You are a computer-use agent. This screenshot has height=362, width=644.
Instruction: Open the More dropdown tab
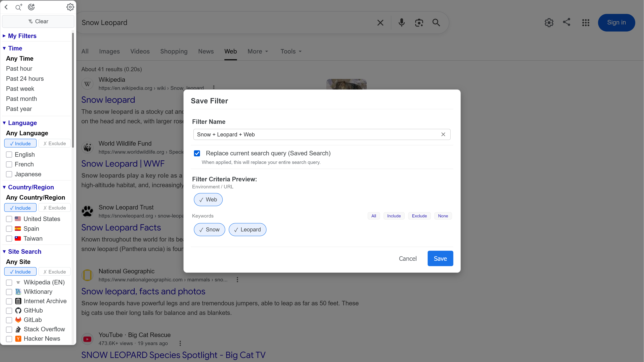coord(258,51)
